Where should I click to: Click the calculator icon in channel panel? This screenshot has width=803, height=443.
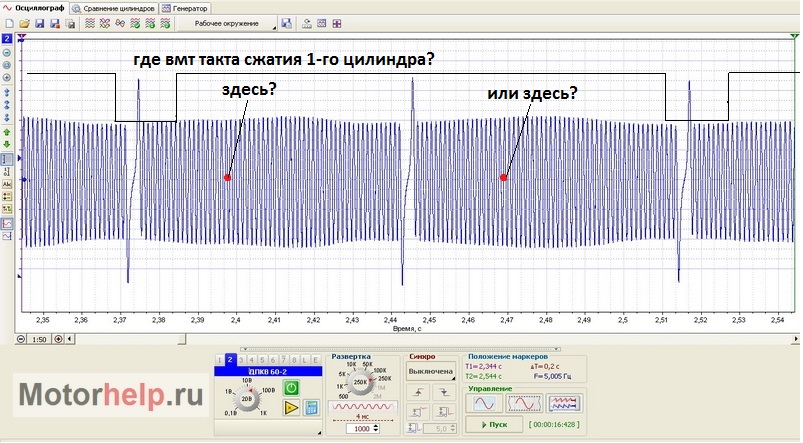pos(311,407)
